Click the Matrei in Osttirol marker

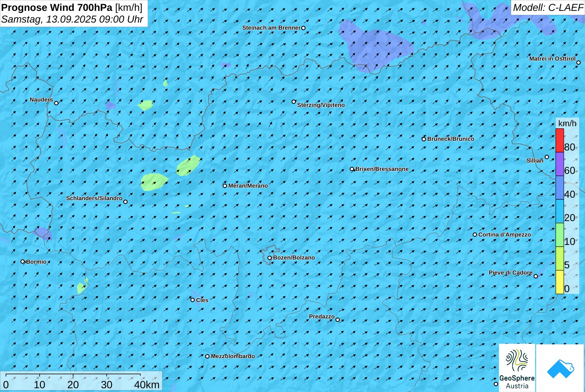[x=578, y=63]
